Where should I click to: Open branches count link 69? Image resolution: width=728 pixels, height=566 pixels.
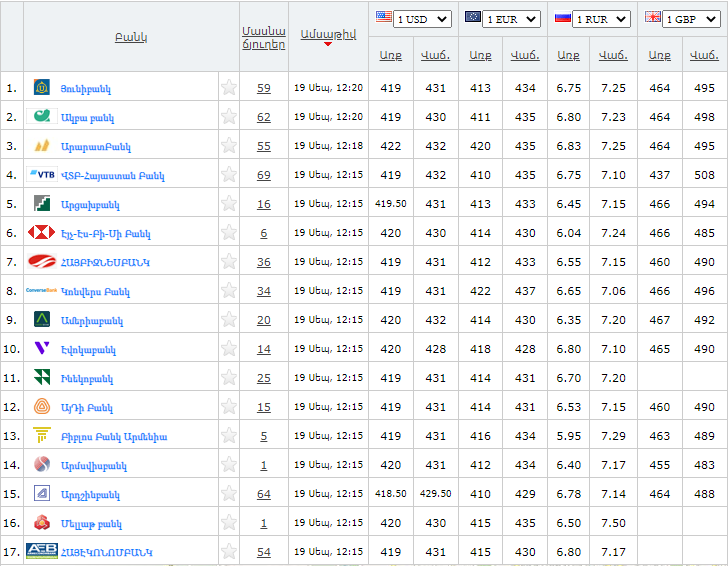tap(264, 175)
